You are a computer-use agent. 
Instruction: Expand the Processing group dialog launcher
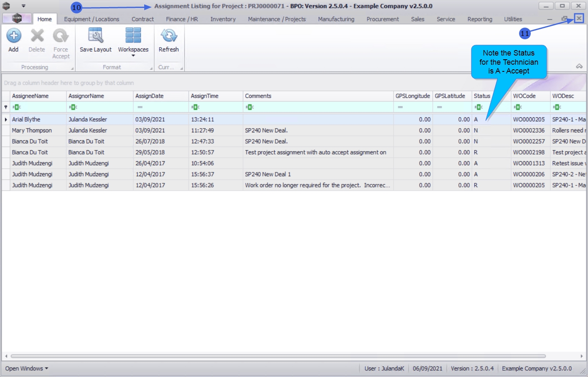[x=72, y=68]
